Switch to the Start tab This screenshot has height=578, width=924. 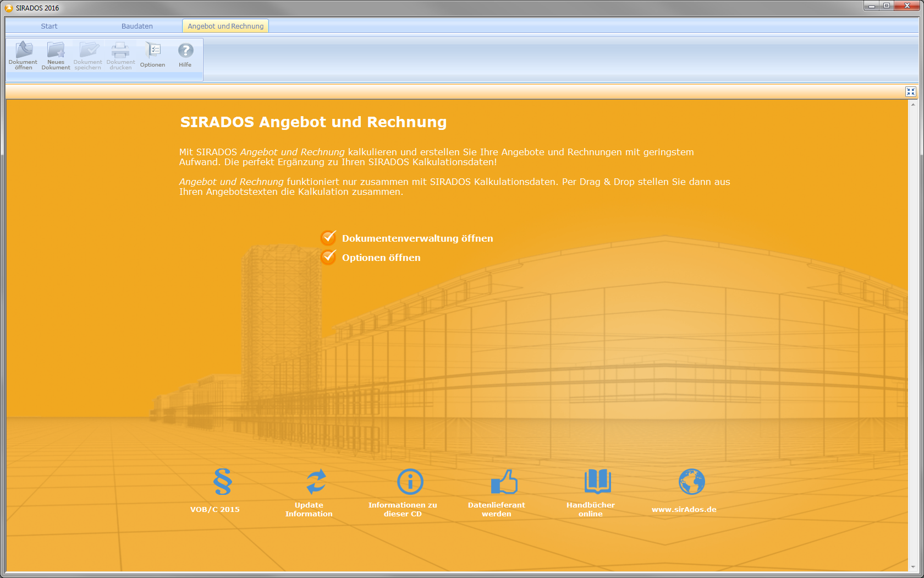(x=49, y=26)
